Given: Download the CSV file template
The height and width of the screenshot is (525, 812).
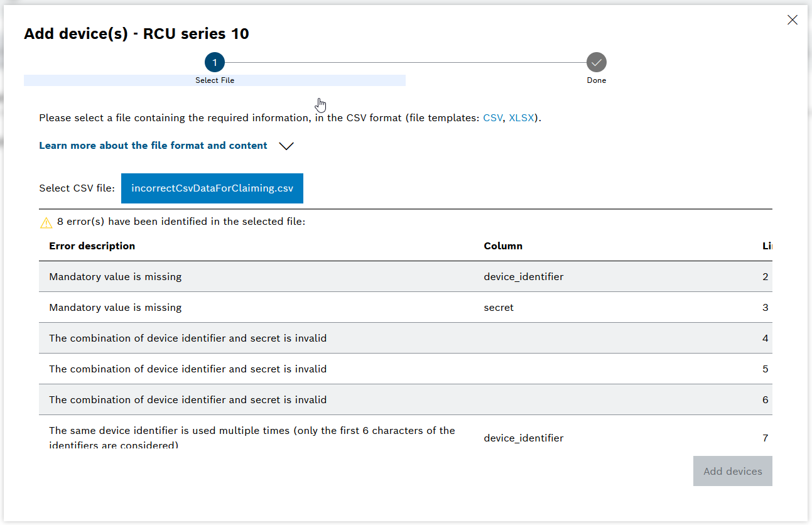Looking at the screenshot, I should [492, 118].
